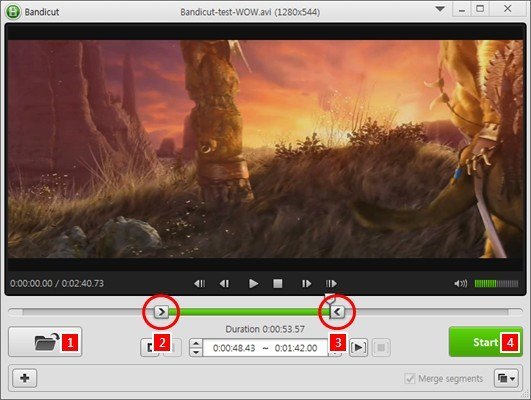Maximize the Bandicut window

(x=480, y=8)
